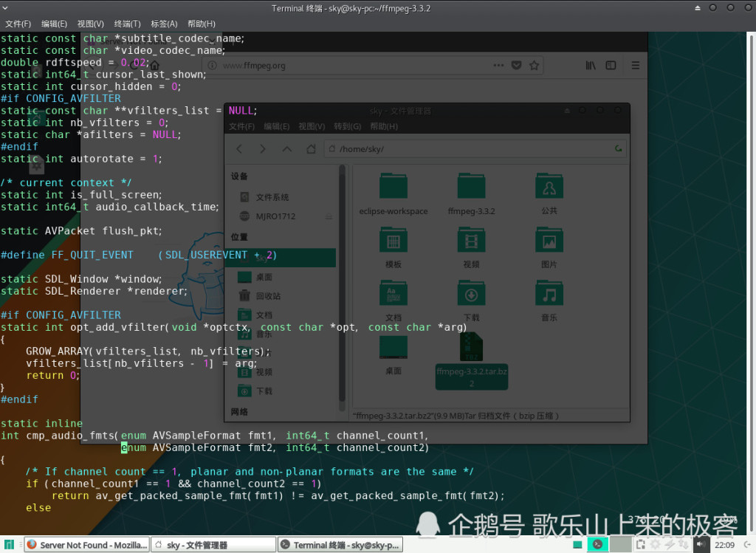Select the 视频 videos folder icon
Image resolution: width=756 pixels, height=553 pixels.
pos(471,248)
